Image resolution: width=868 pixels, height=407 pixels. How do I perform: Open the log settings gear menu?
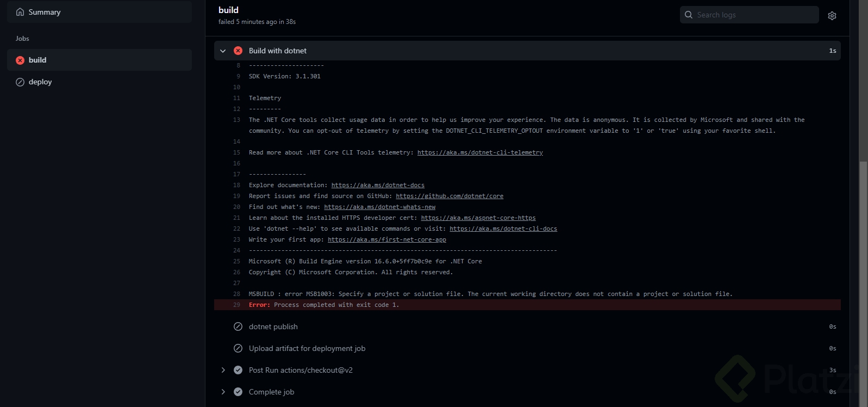pos(832,16)
